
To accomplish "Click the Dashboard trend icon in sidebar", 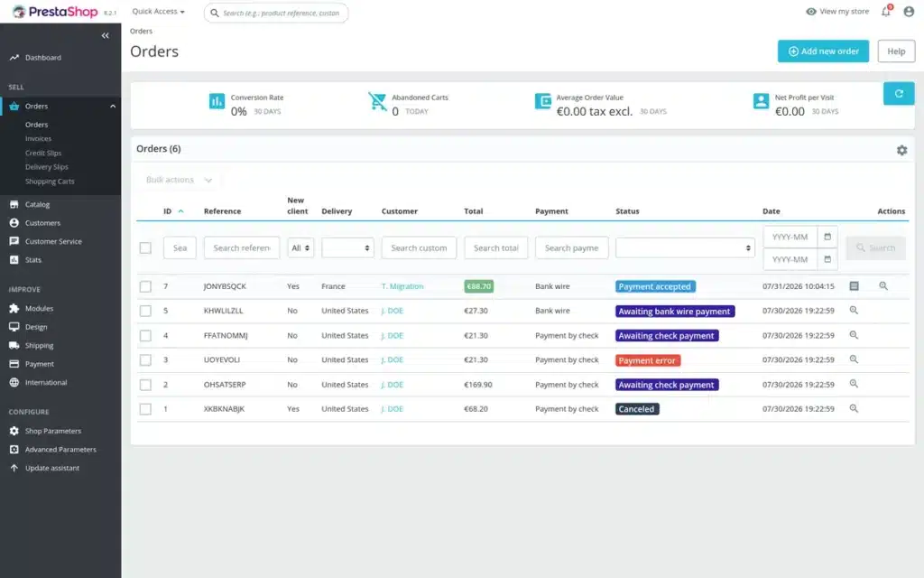I will (14, 57).
